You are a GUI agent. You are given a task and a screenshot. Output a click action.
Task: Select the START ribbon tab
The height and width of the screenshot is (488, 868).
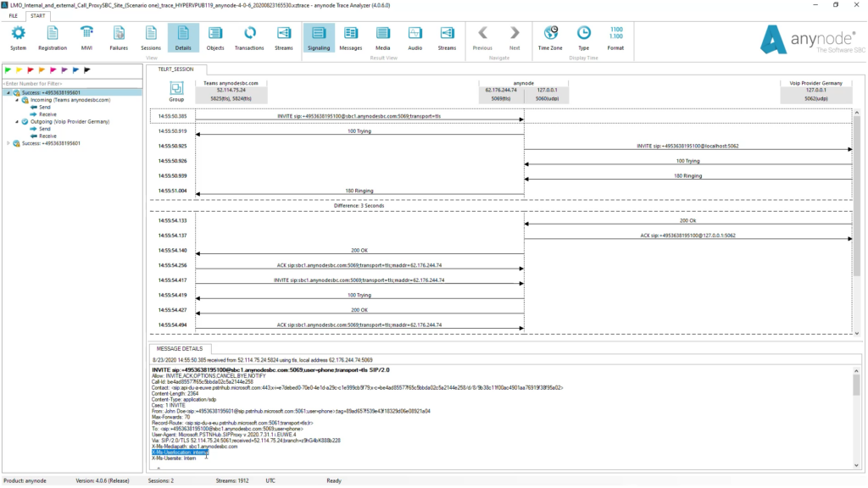tap(37, 16)
